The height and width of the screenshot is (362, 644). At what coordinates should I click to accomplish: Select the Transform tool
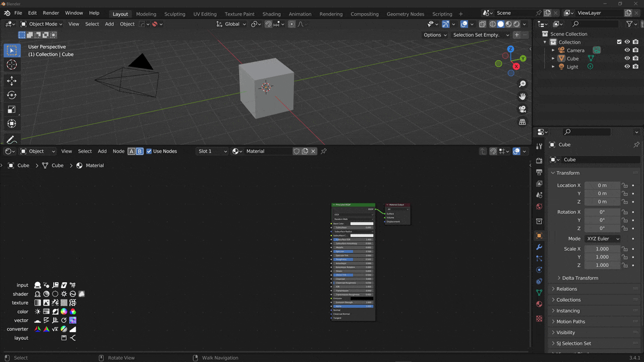pos(11,123)
